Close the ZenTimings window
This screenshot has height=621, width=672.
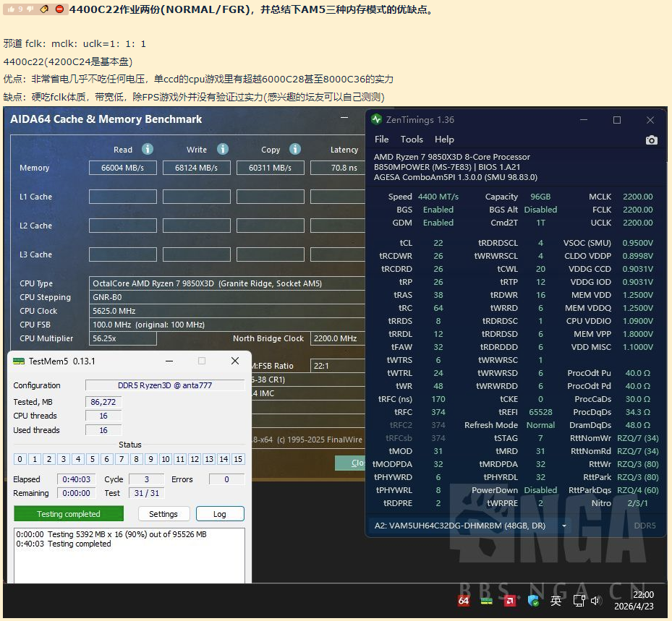[650, 120]
